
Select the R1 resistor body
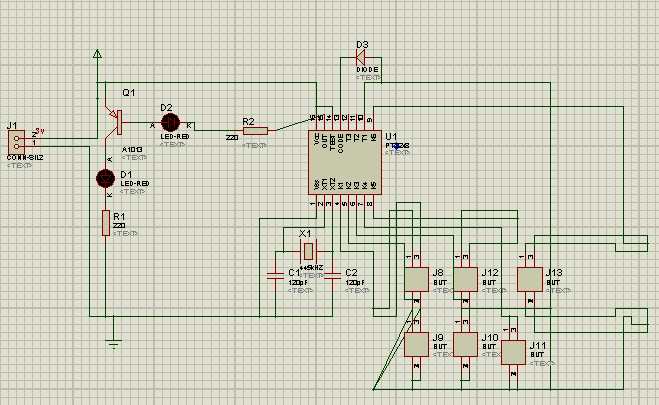point(106,223)
